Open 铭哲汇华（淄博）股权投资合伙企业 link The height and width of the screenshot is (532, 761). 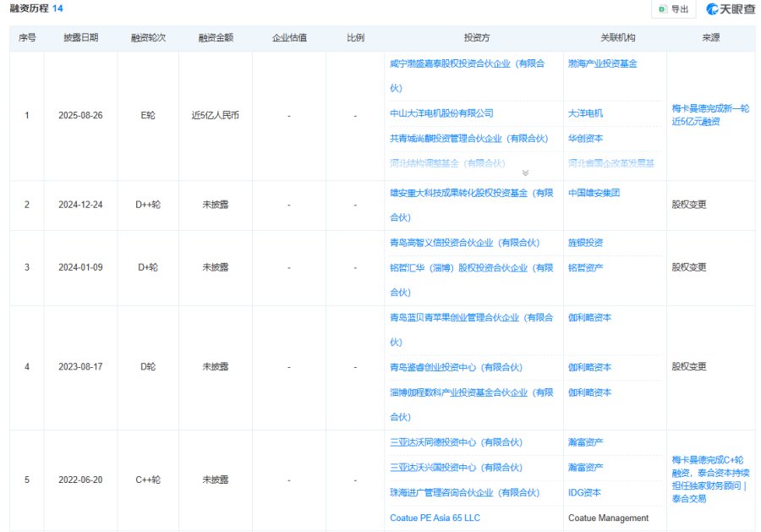pyautogui.click(x=471, y=280)
